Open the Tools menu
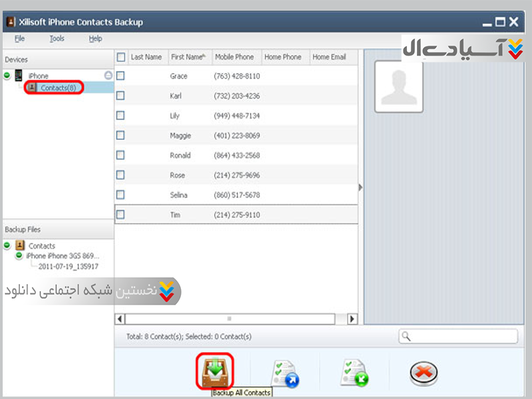Screen dimensions: 532x399 pos(57,39)
